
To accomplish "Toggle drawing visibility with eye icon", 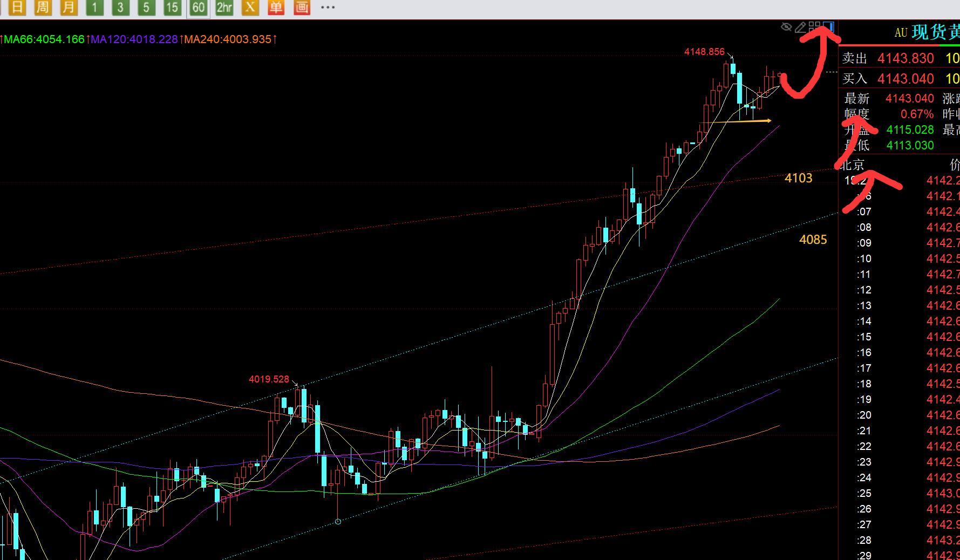I will click(786, 27).
